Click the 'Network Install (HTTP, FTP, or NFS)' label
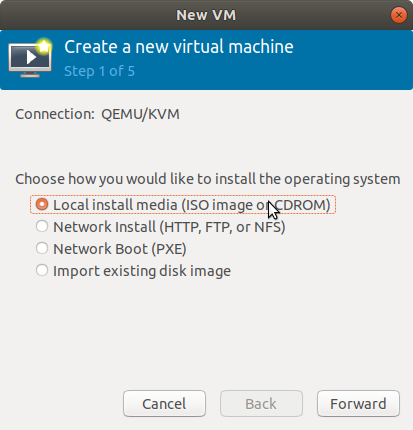 click(169, 227)
